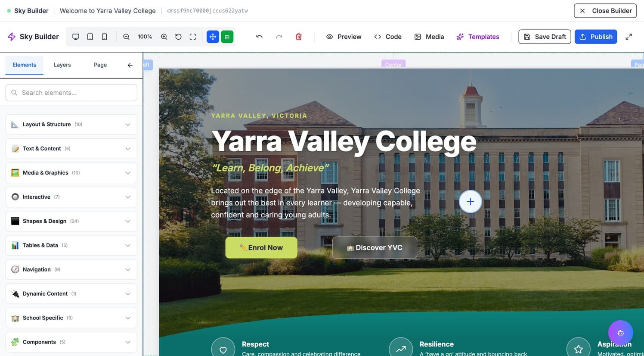Expand the Components category
Screen dimensions: 644x356
click(71, 342)
